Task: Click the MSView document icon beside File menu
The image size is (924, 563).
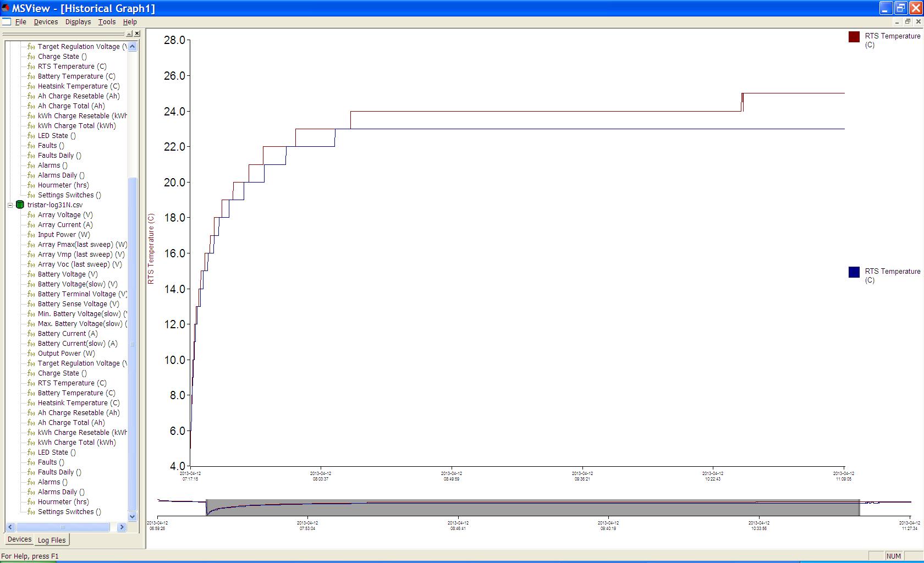Action: point(7,21)
